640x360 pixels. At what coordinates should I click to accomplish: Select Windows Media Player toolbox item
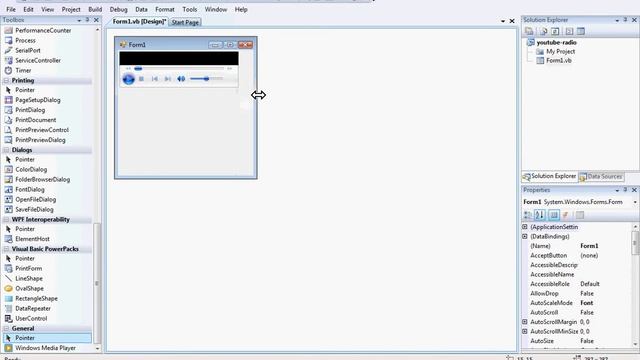[x=45, y=348]
